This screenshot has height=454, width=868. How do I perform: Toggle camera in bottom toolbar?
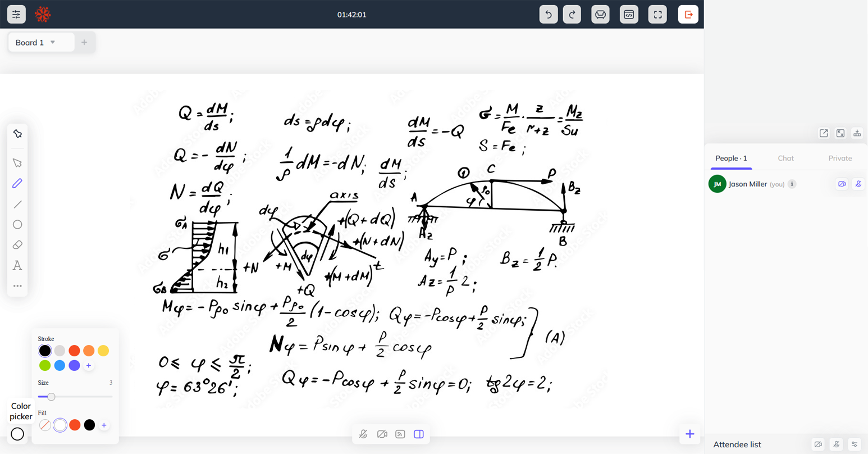382,434
